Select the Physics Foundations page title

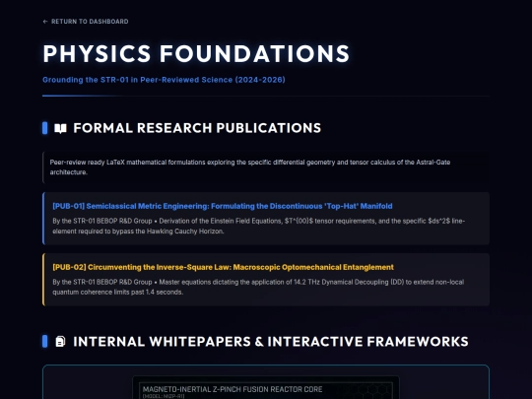196,53
